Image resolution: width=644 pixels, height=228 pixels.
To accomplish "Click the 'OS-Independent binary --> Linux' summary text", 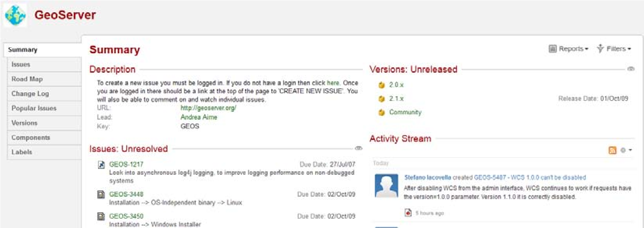I will pyautogui.click(x=196, y=203).
